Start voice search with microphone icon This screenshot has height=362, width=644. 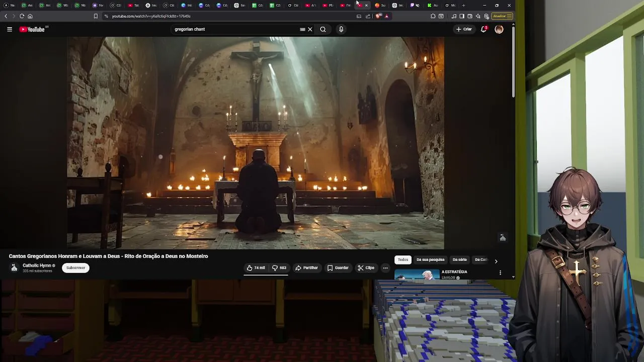(341, 29)
